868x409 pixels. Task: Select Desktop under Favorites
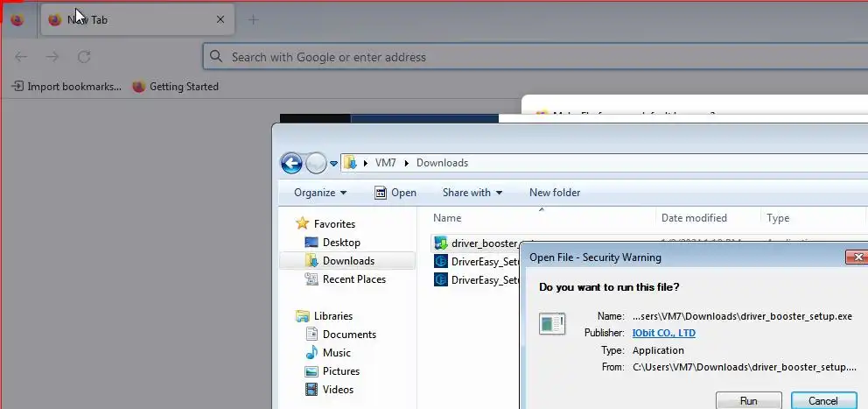tap(341, 243)
